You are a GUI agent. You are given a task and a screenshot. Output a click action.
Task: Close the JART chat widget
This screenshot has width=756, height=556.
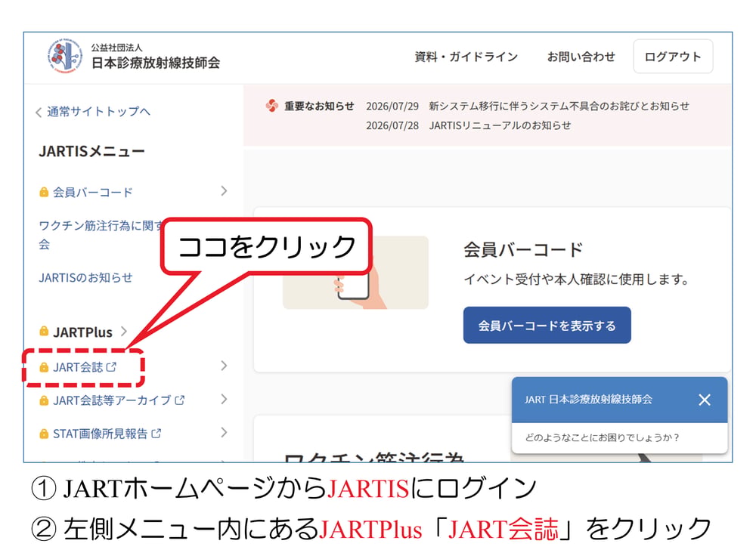(x=705, y=400)
